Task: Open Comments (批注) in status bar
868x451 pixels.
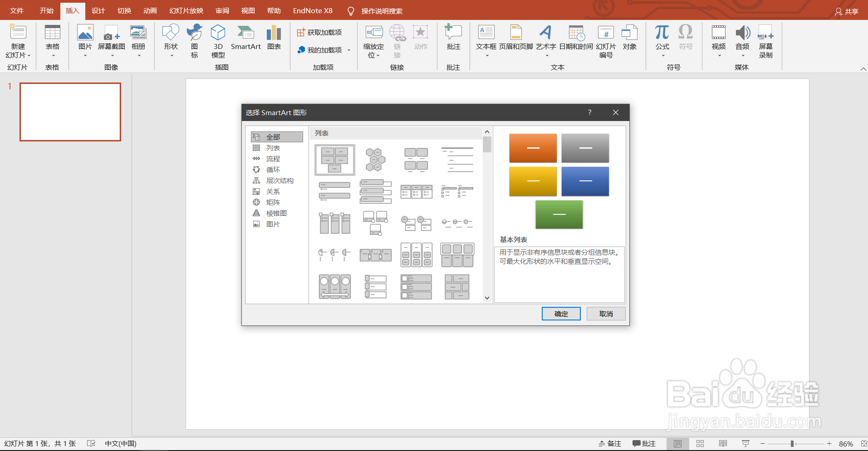Action: [x=644, y=444]
